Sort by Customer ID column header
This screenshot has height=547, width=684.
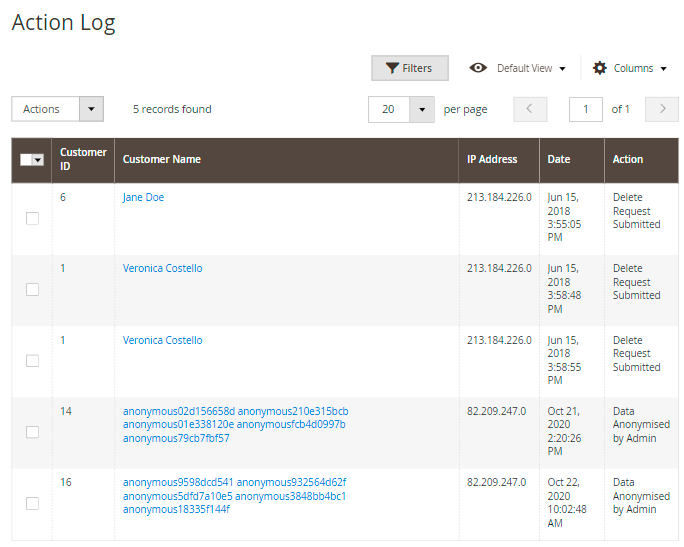(83, 159)
